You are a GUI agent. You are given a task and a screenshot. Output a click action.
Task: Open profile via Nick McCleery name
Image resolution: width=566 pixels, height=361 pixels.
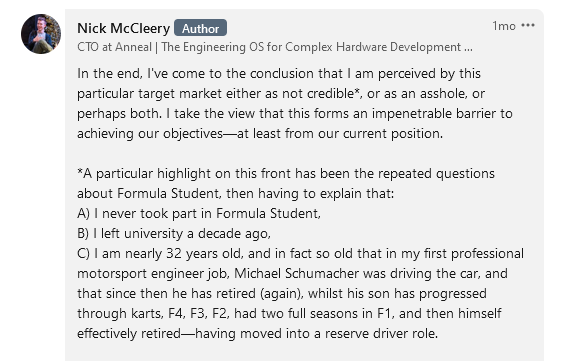123,28
